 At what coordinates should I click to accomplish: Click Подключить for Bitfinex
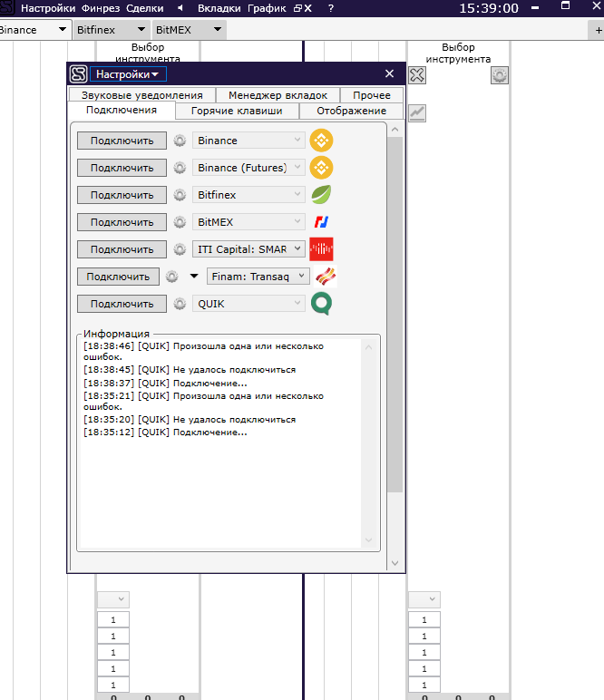coord(122,195)
